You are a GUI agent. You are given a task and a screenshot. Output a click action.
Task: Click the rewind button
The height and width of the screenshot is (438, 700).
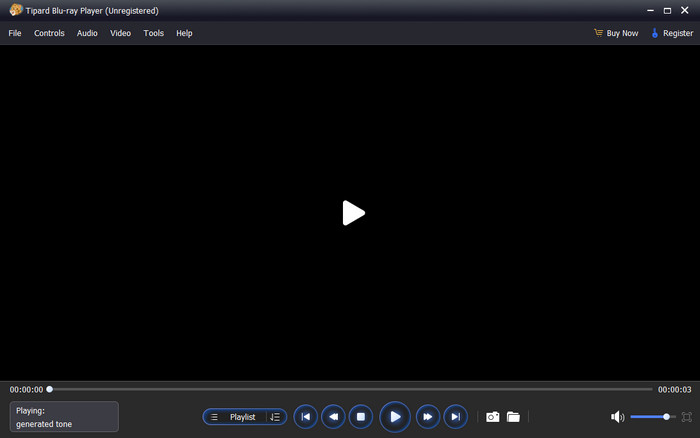click(333, 417)
